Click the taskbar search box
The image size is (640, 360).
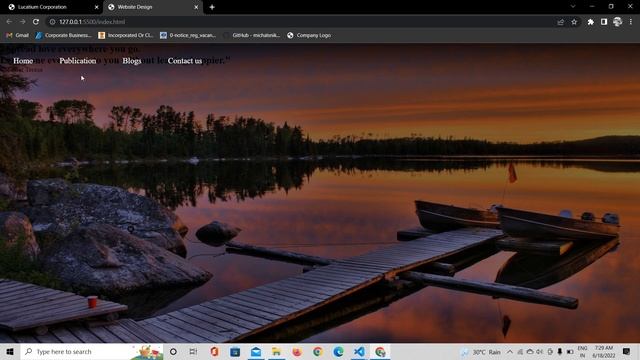coord(92,351)
